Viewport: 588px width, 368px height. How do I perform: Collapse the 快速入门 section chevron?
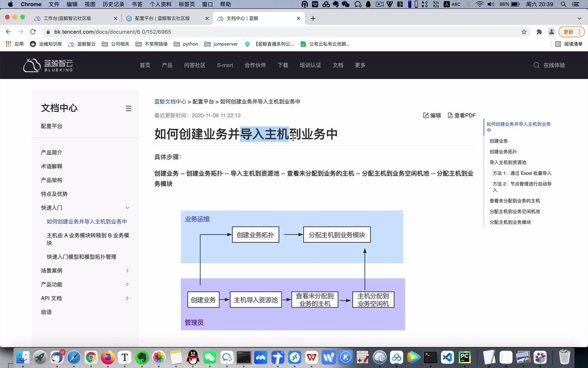coord(127,208)
